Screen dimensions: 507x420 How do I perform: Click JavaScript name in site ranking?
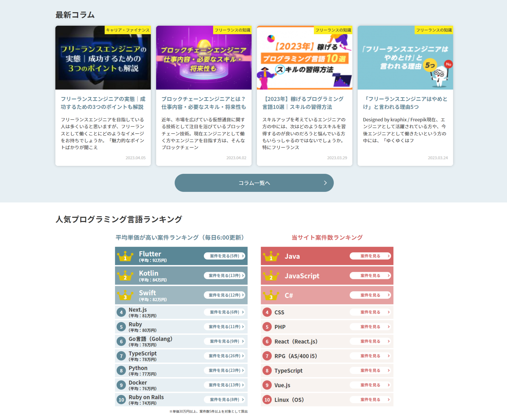[x=302, y=276]
